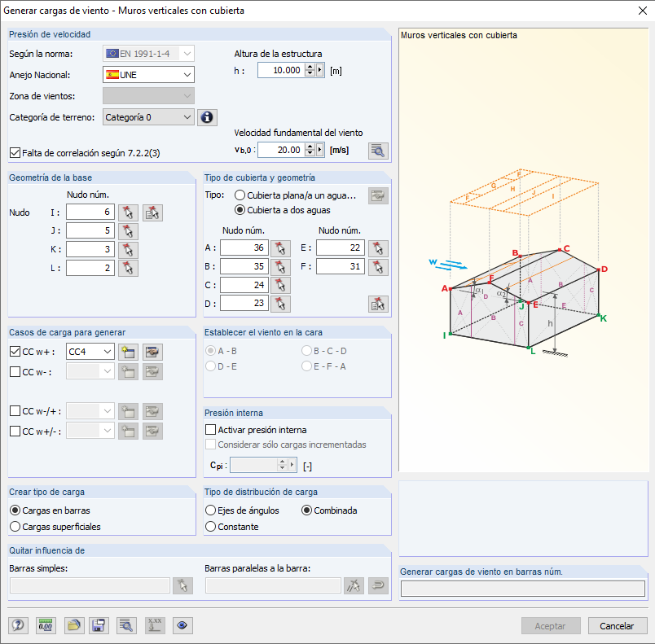
Task: Click roof node C number field
Action: coord(244,285)
